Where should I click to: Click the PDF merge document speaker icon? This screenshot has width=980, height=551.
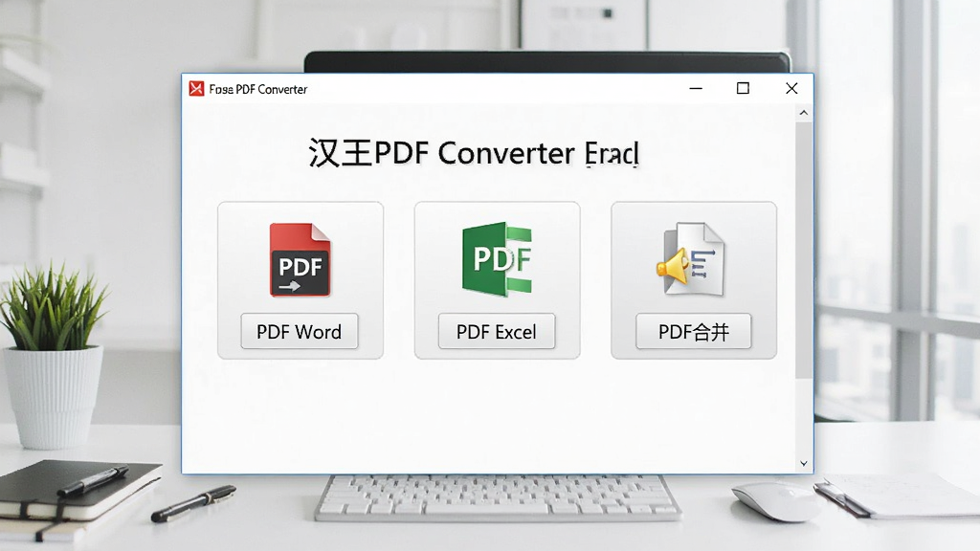[x=691, y=258]
